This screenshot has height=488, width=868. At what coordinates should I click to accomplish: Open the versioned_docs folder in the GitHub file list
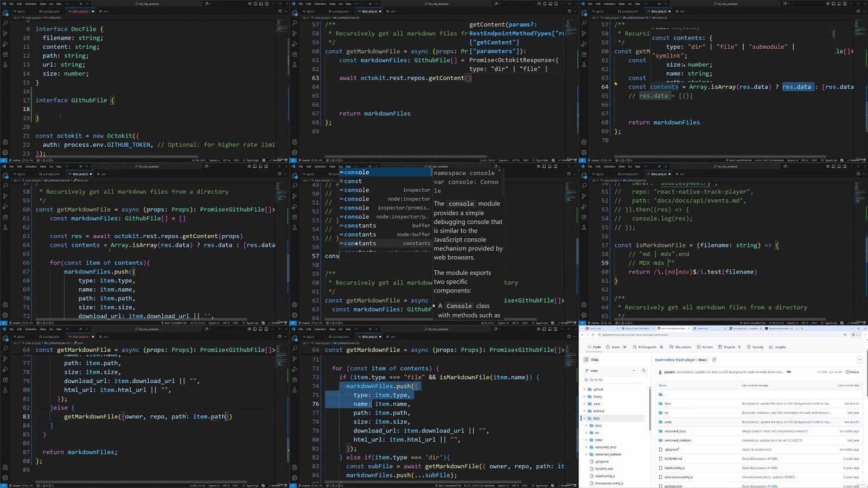[x=675, y=431]
